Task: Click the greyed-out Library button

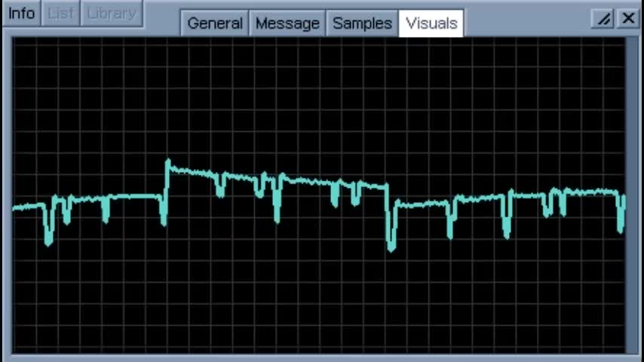Action: click(112, 14)
